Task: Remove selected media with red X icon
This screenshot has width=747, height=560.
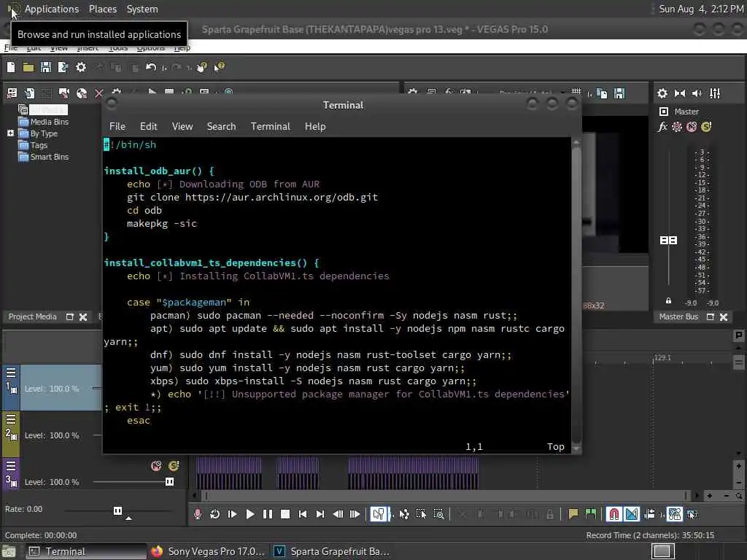Action: coord(98,93)
